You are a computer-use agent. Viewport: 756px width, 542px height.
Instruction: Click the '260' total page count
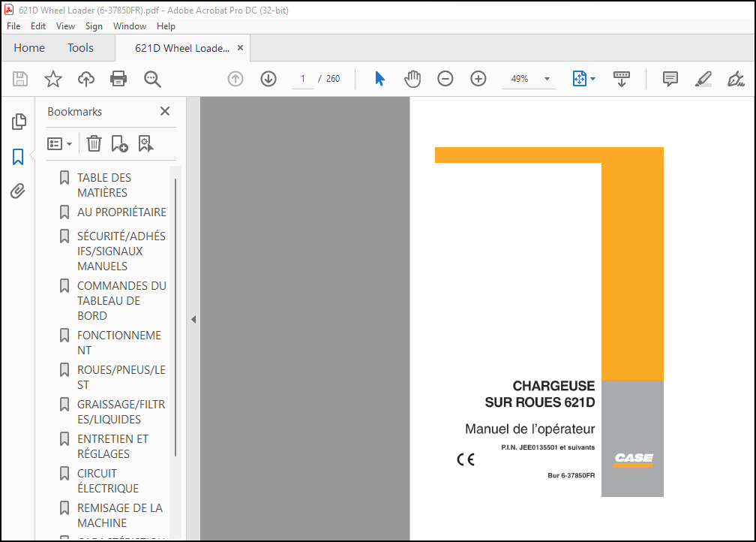(333, 79)
